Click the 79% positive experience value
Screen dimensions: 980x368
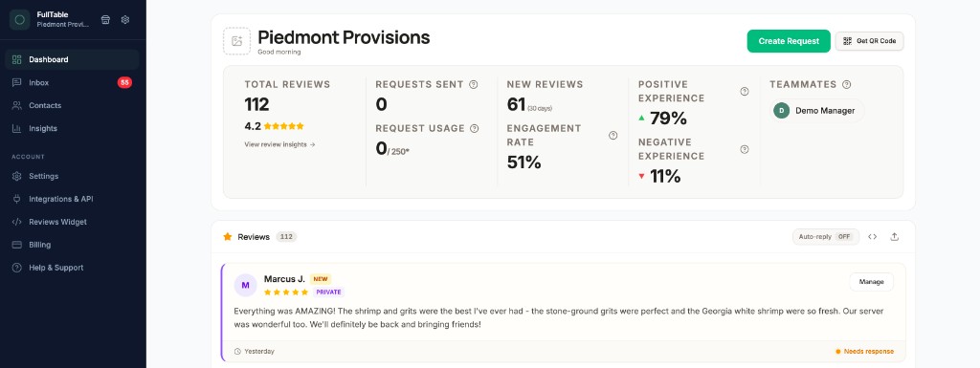(x=668, y=118)
